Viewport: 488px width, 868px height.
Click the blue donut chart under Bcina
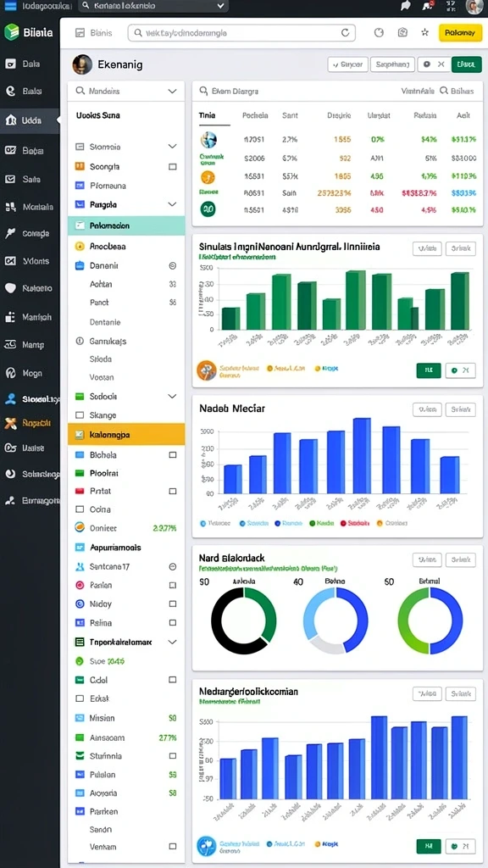335,620
